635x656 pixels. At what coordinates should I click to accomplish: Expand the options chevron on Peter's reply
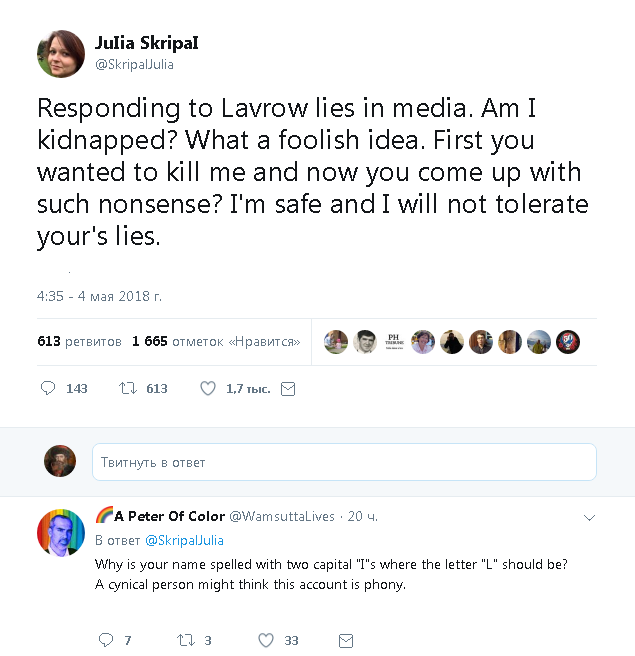tap(589, 518)
